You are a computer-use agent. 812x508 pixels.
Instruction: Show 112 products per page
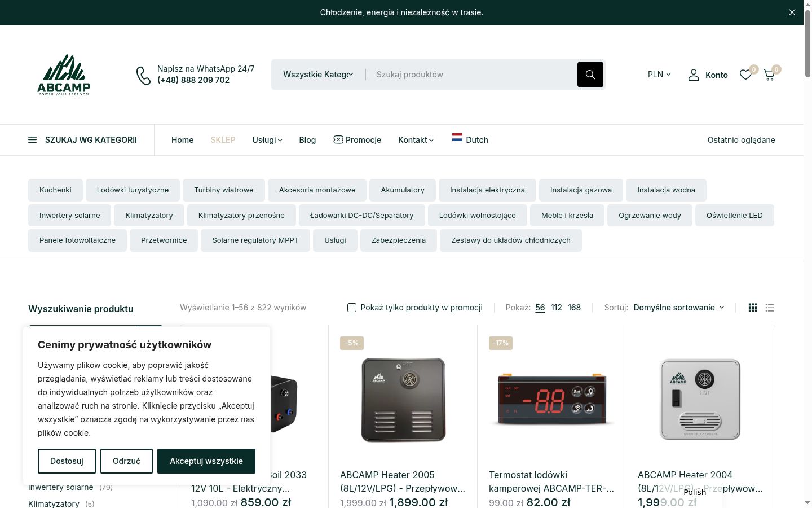click(x=557, y=308)
